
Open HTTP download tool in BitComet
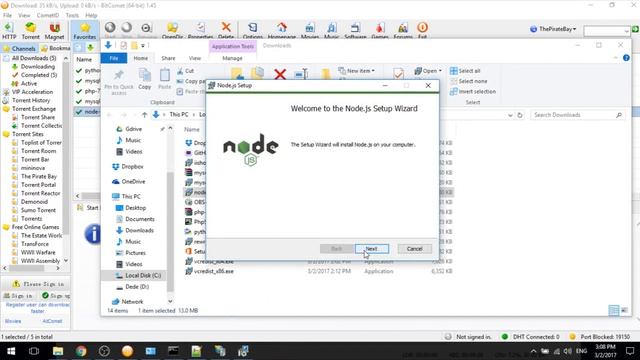click(9, 31)
